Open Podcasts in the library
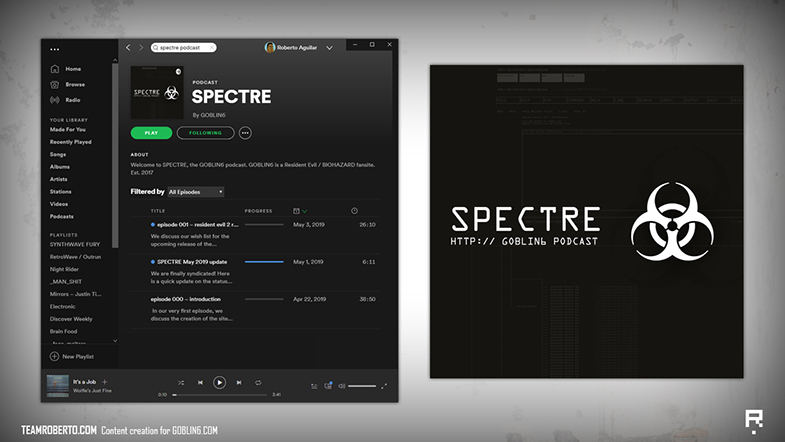Screen dimensions: 785x442 tap(62, 217)
